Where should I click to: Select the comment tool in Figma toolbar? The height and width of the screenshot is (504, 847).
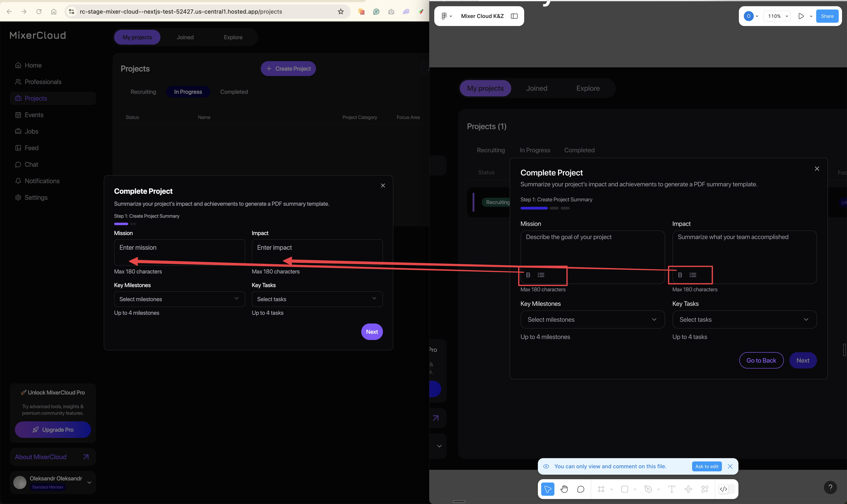pos(581,489)
